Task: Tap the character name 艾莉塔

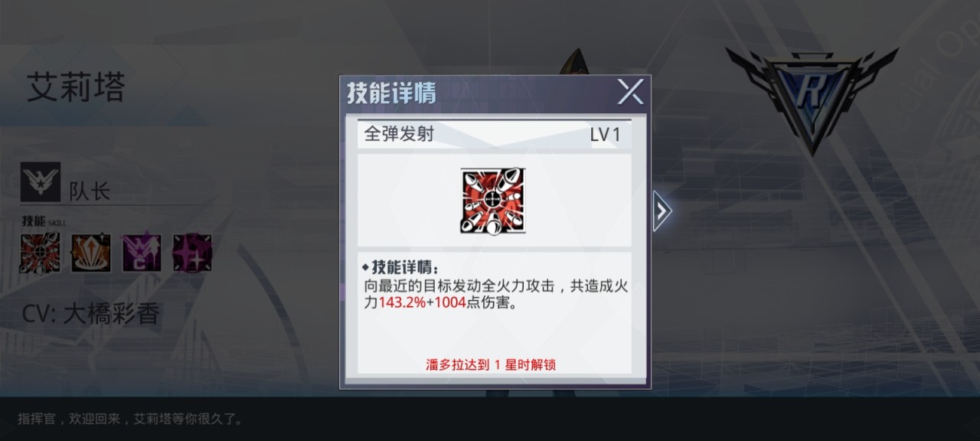Action: [x=76, y=88]
